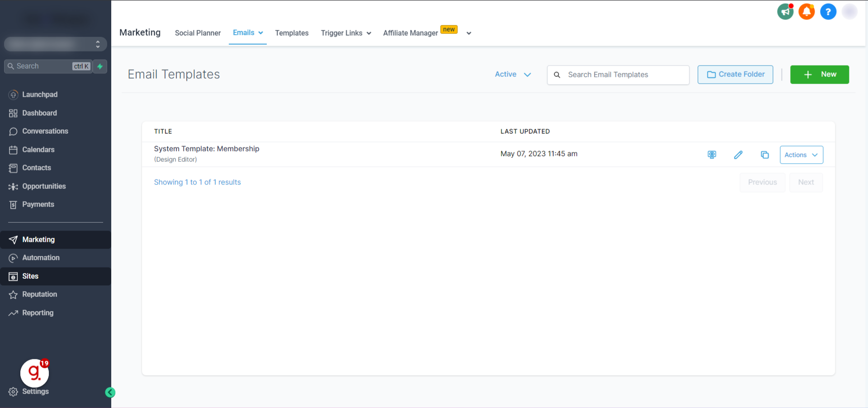Collapse the sidebar with the green arrow

click(110, 392)
